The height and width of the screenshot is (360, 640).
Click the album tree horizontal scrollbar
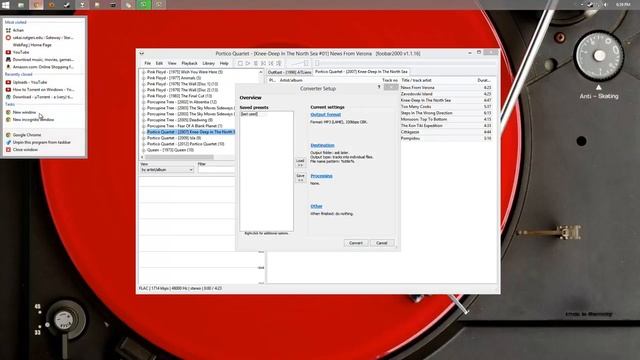pos(179,157)
